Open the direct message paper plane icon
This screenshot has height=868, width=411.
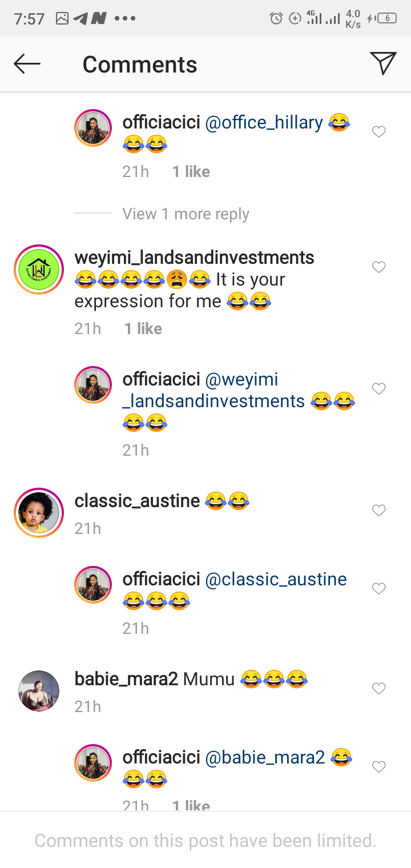pos(382,63)
